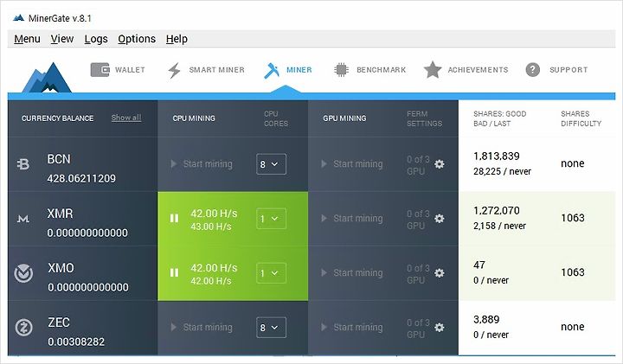Switch to the Smart Miner tab label

(x=216, y=70)
